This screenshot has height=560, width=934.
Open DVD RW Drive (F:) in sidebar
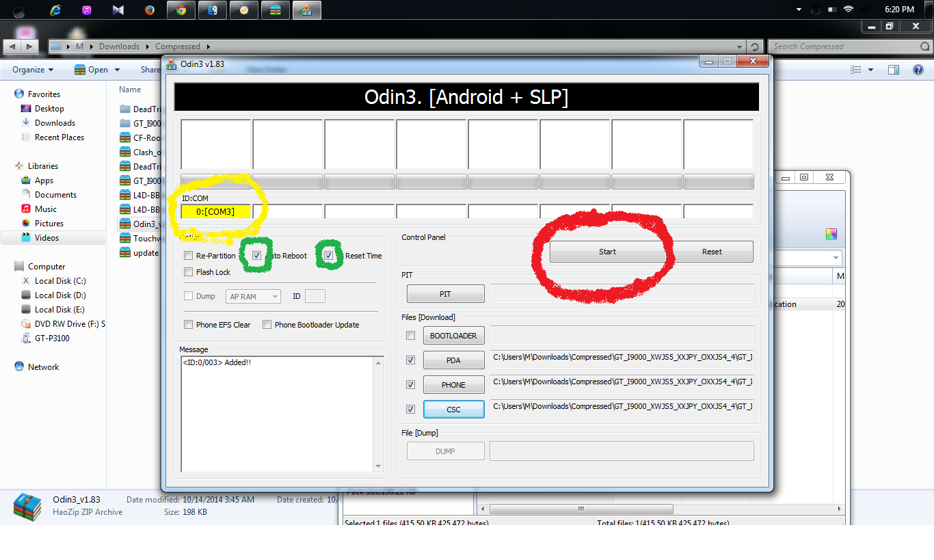(63, 323)
